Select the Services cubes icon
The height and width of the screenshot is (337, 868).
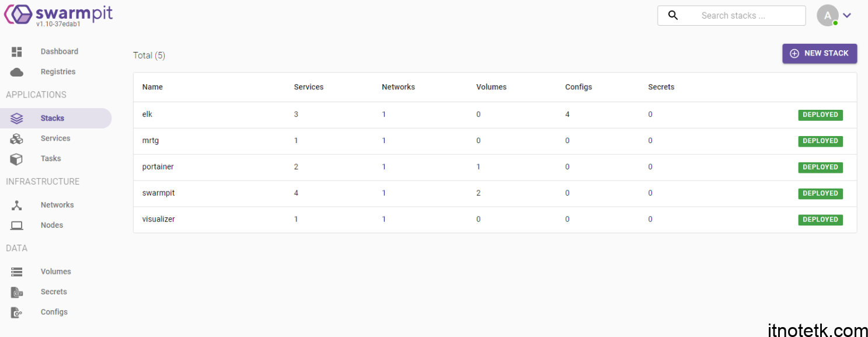tap(17, 139)
